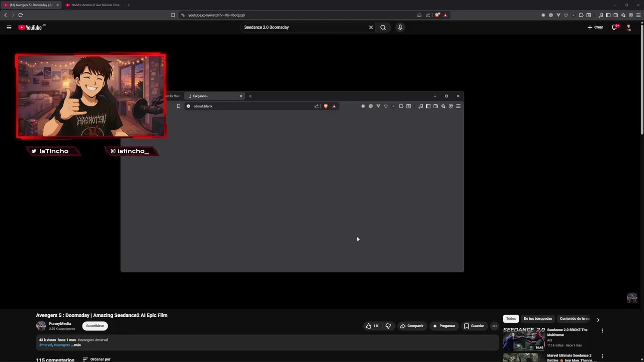Image resolution: width=644 pixels, height=362 pixels.
Task: Select the De tus búsquedas chip
Action: tap(537, 319)
